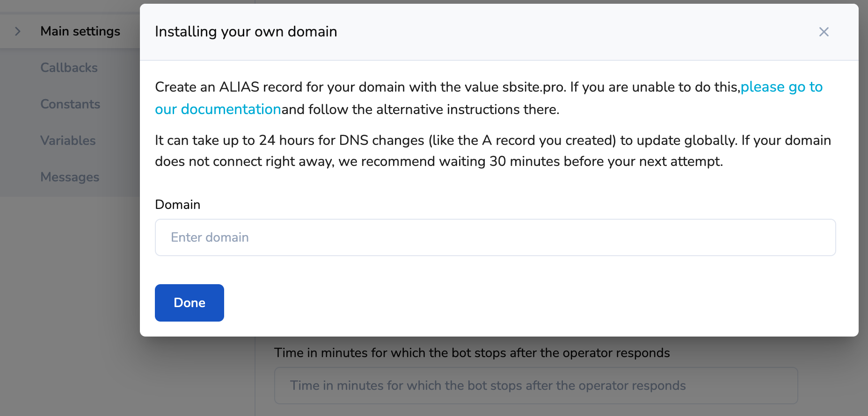Click the bot stop time minutes field
This screenshot has width=868, height=416.
point(536,386)
